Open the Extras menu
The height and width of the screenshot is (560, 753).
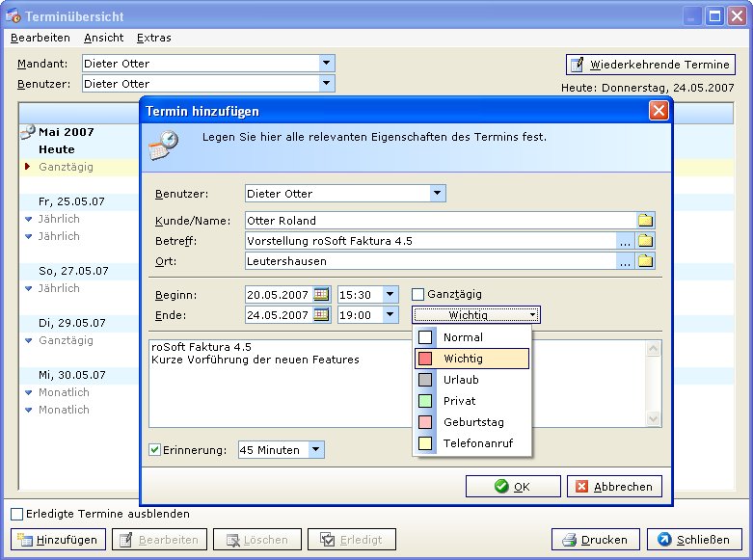pos(154,38)
